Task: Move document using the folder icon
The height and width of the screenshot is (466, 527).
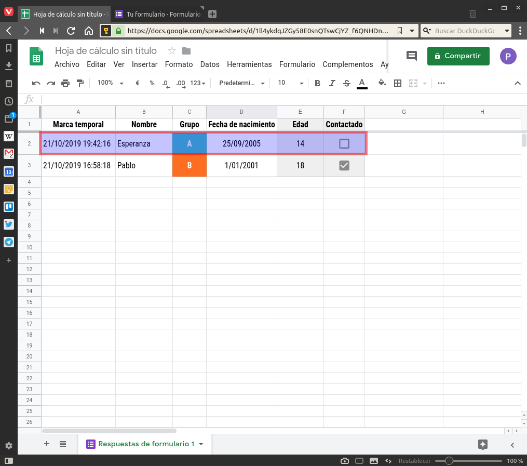Action: [x=186, y=51]
